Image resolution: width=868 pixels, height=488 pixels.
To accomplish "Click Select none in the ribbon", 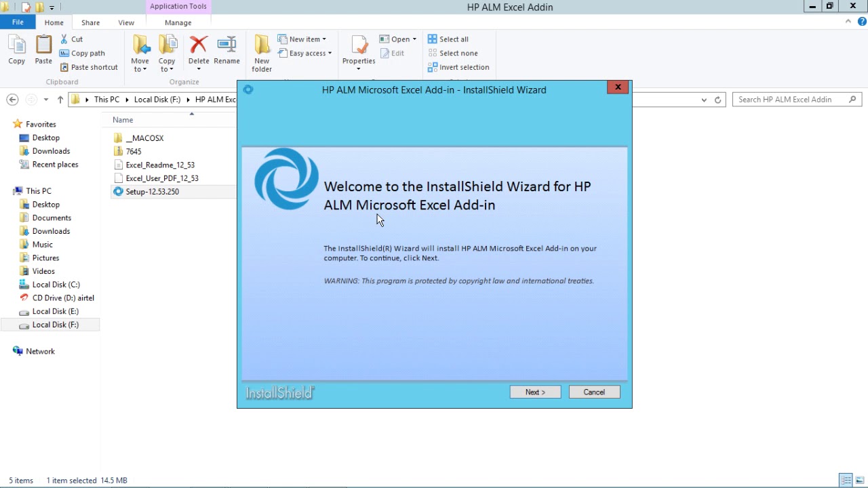I will (x=452, y=53).
